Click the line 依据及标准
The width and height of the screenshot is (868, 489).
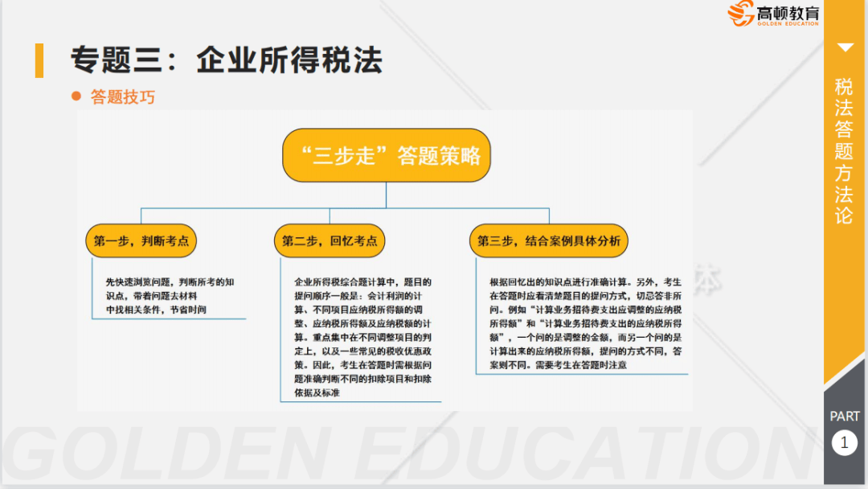(x=317, y=392)
